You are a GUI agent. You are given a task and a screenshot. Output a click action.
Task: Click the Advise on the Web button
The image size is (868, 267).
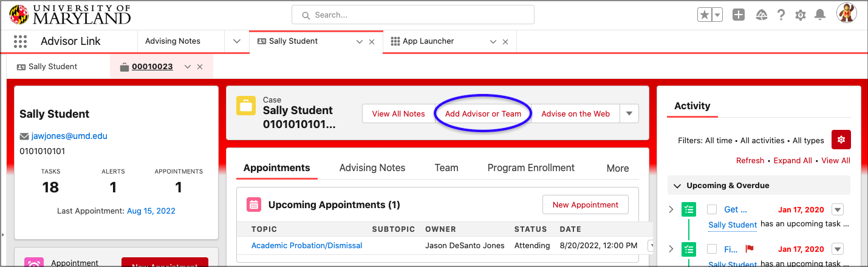tap(576, 113)
